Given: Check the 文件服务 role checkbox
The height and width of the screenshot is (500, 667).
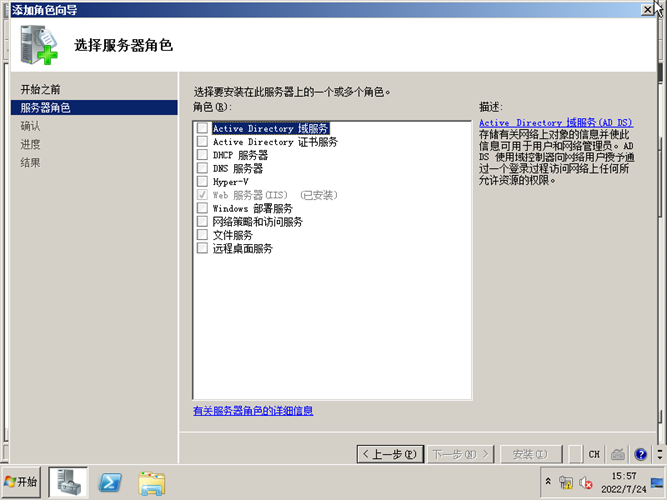Looking at the screenshot, I should pos(202,234).
